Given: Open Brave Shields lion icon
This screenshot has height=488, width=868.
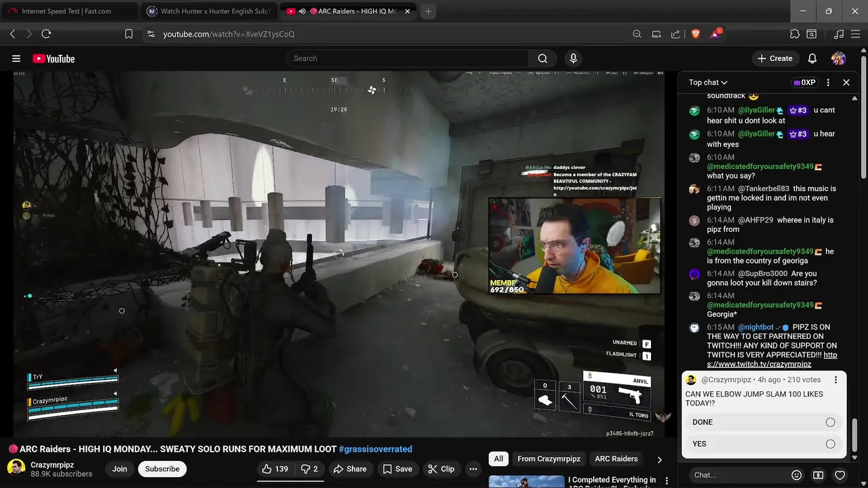Looking at the screenshot, I should pos(695,34).
